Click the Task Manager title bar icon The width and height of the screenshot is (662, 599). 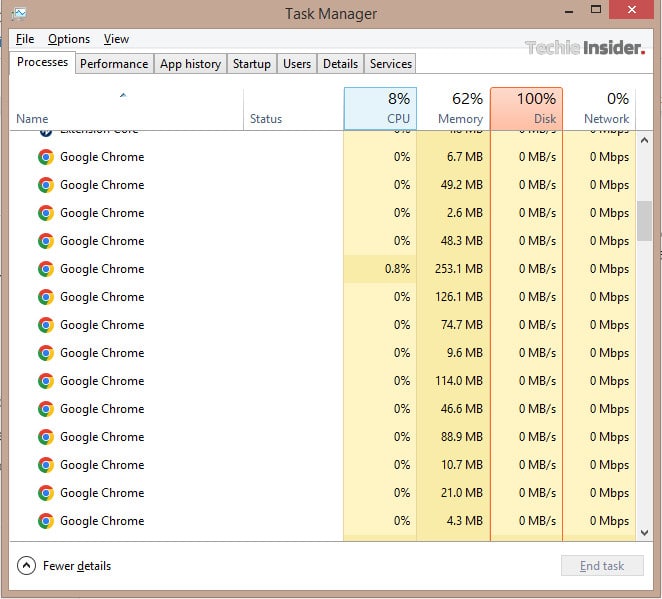tap(17, 13)
